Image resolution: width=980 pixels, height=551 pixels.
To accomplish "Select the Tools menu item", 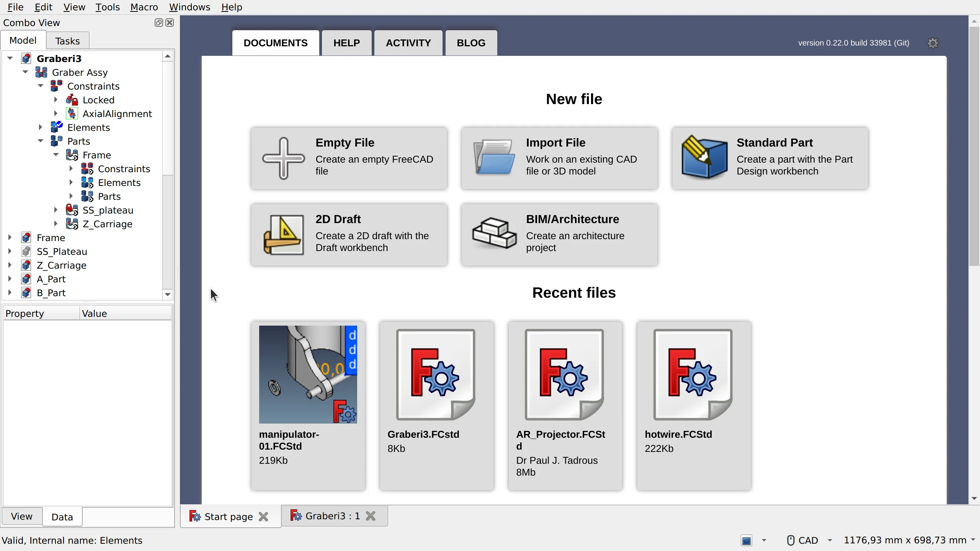I will pyautogui.click(x=108, y=7).
